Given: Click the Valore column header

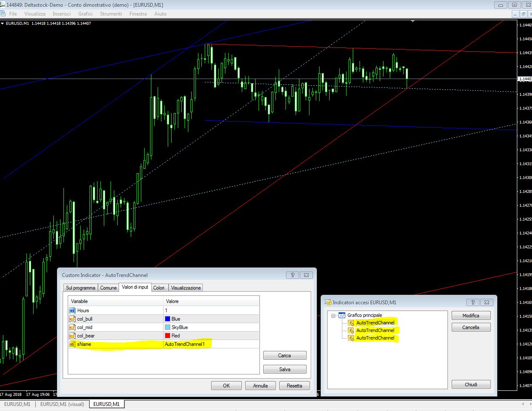Looking at the screenshot, I should pyautogui.click(x=211, y=301).
